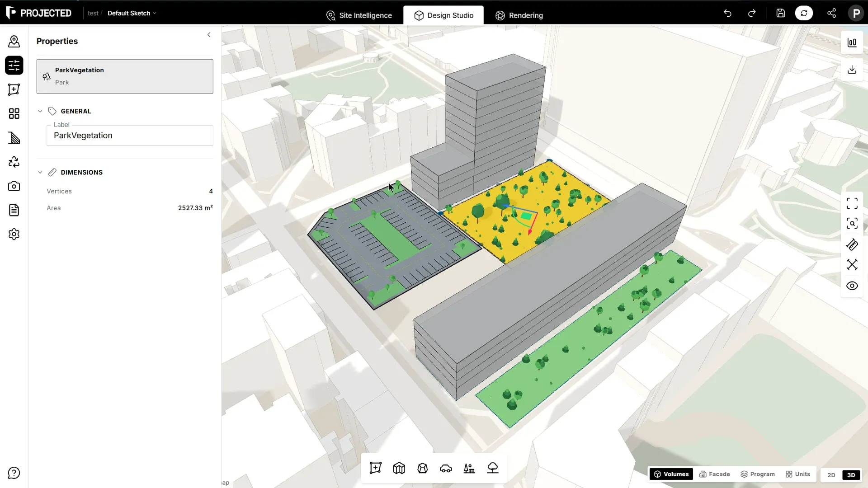Select the draw site tool in bottom toolbar
868x488 pixels.
[375, 468]
